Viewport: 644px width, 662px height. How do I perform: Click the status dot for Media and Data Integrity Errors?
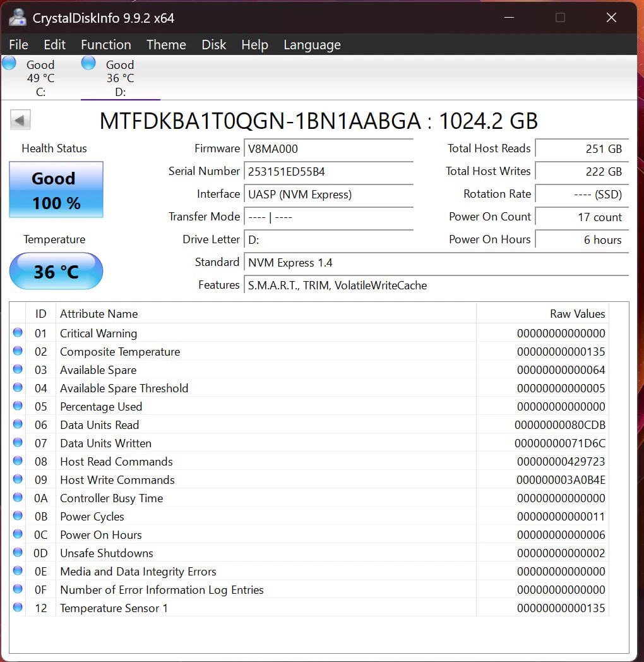pos(18,570)
